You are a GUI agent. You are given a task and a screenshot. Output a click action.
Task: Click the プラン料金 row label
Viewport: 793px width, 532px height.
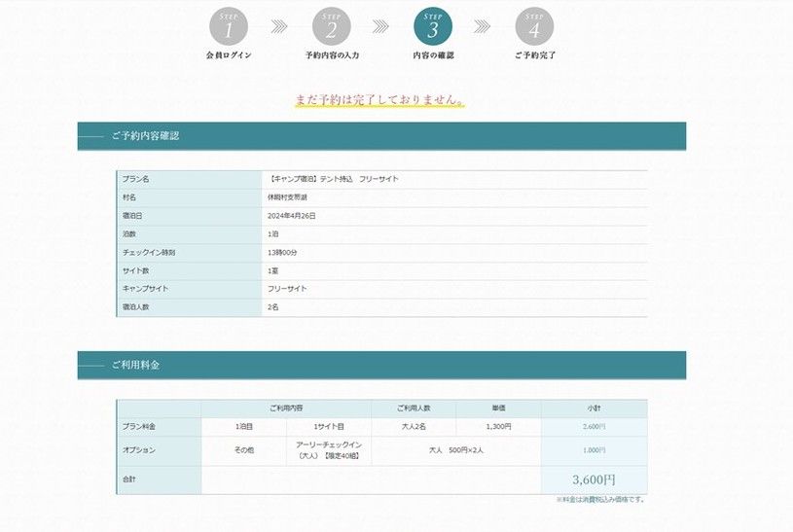pos(139,427)
